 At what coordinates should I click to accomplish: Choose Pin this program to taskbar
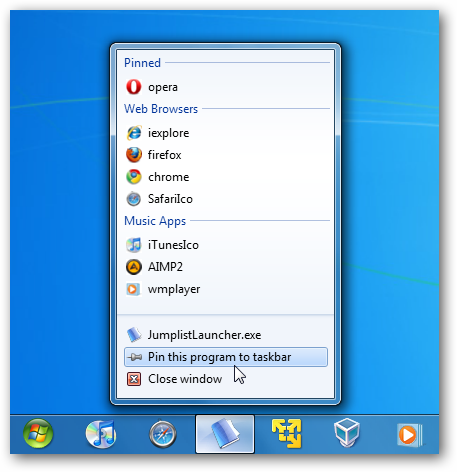coord(226,357)
